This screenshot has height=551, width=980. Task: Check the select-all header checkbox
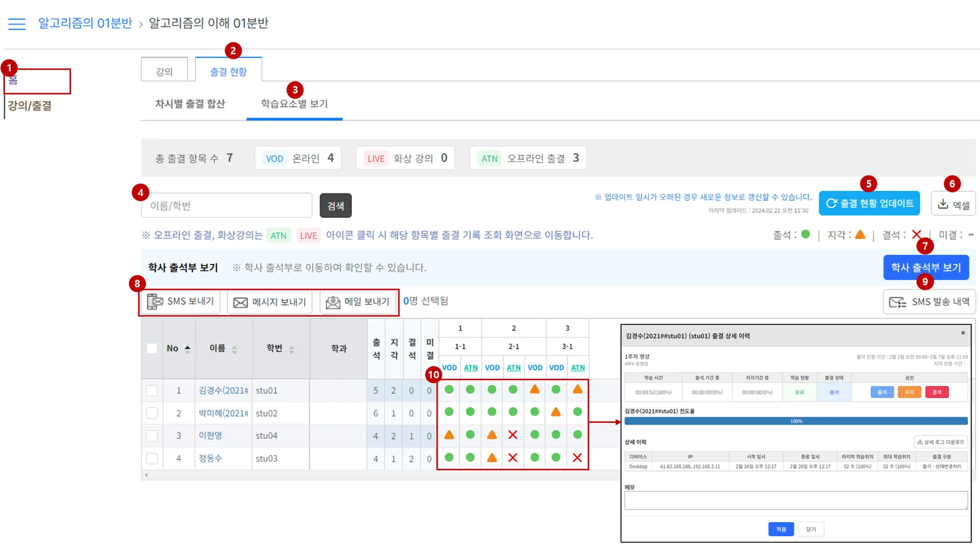(152, 349)
